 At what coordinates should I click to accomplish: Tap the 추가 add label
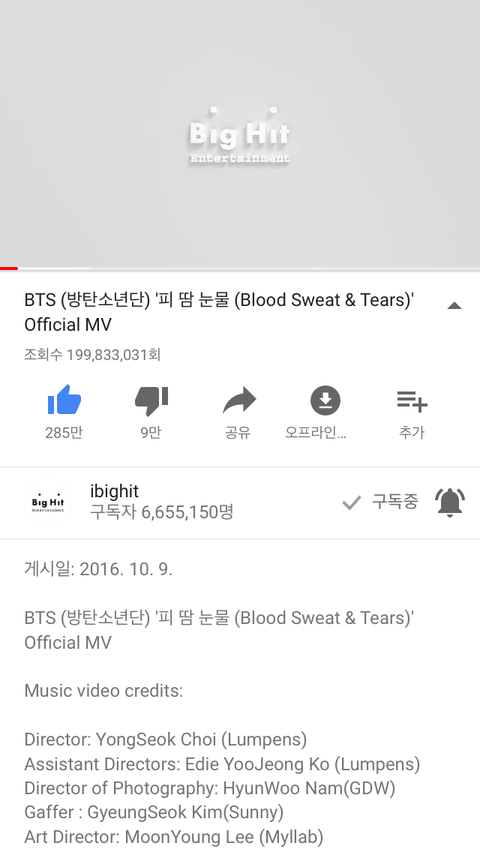click(412, 433)
